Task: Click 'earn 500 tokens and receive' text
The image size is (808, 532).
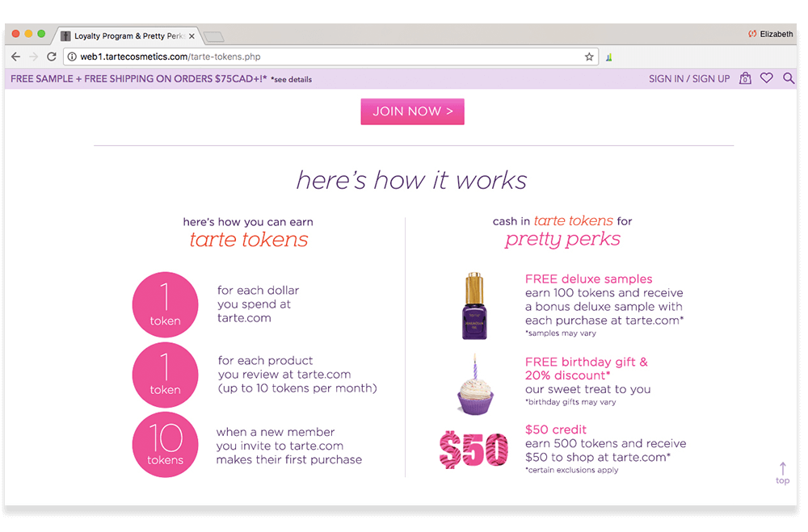Action: click(605, 443)
